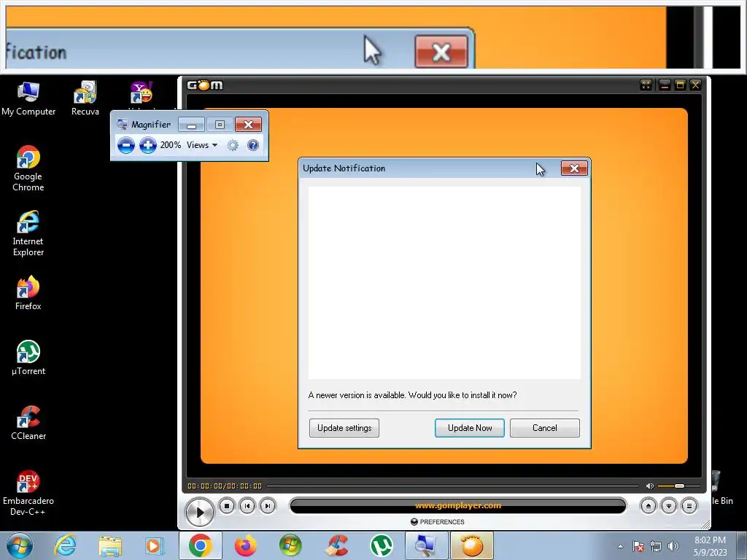Zoom out with Magnifier minus button
This screenshot has height=560, width=747.
pyautogui.click(x=125, y=145)
